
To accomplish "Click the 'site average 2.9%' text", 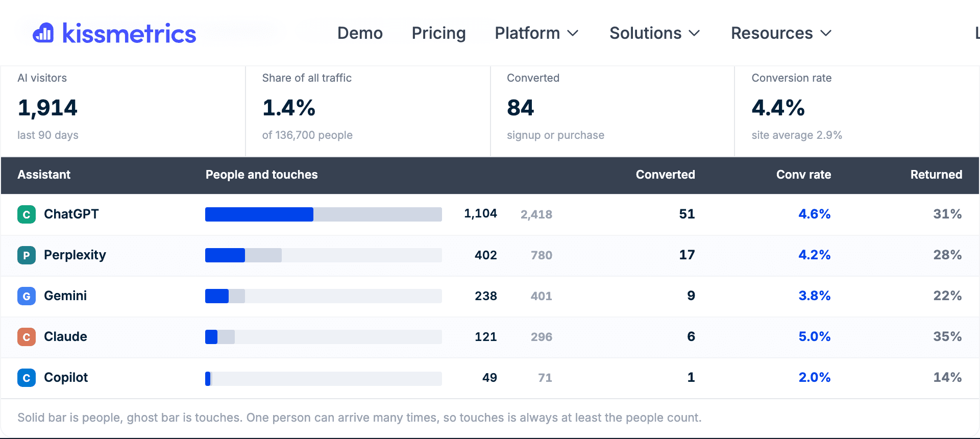I will coord(797,135).
